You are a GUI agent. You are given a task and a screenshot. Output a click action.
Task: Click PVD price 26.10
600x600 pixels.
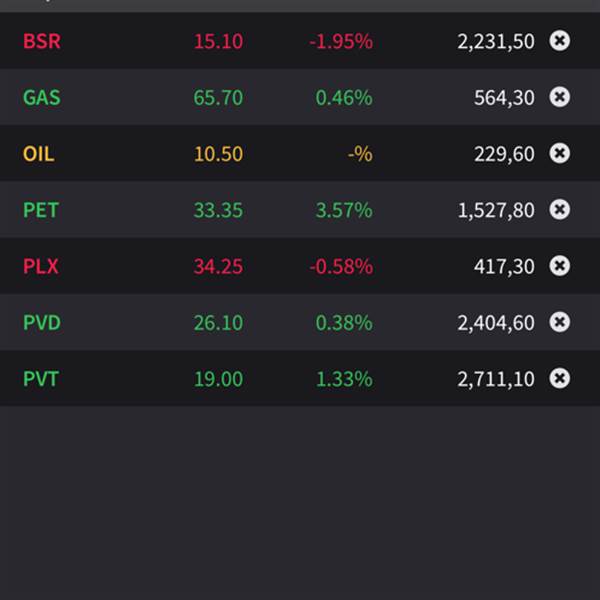[x=218, y=323]
